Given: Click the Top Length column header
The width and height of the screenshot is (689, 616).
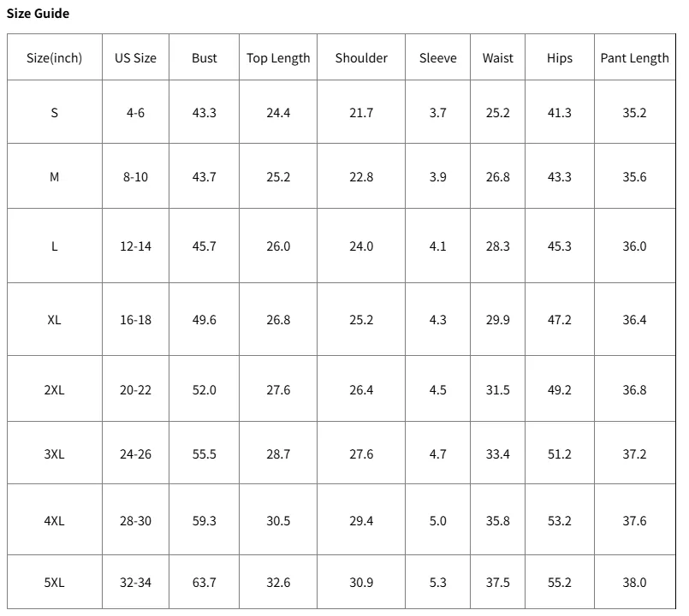Looking at the screenshot, I should click(278, 58).
